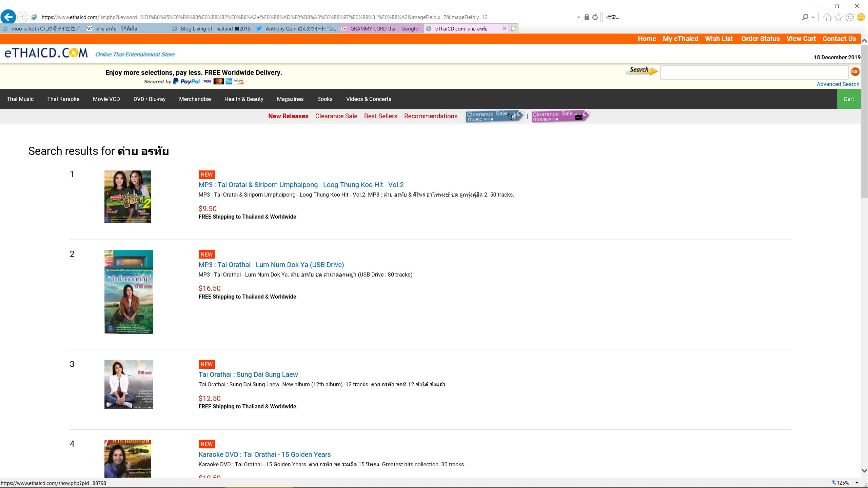The width and height of the screenshot is (868, 488).
Task: Open Favorites star icon
Action: coord(839,17)
